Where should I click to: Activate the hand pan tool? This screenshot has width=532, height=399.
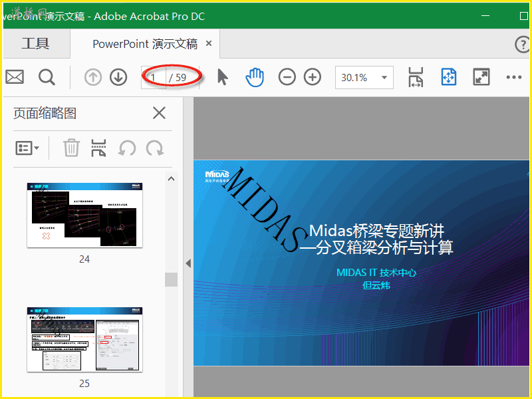(x=255, y=77)
